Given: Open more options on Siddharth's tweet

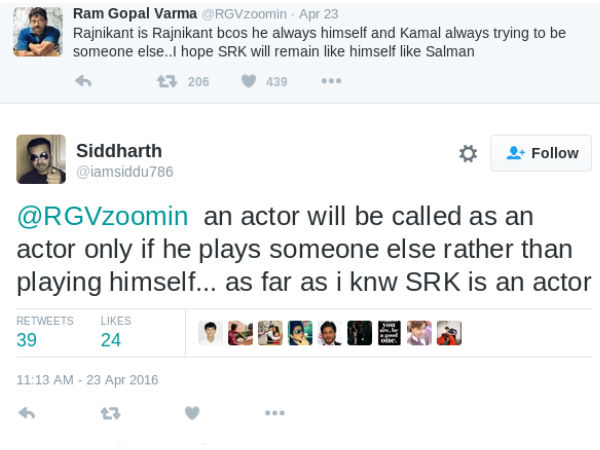Looking at the screenshot, I should pyautogui.click(x=275, y=412).
